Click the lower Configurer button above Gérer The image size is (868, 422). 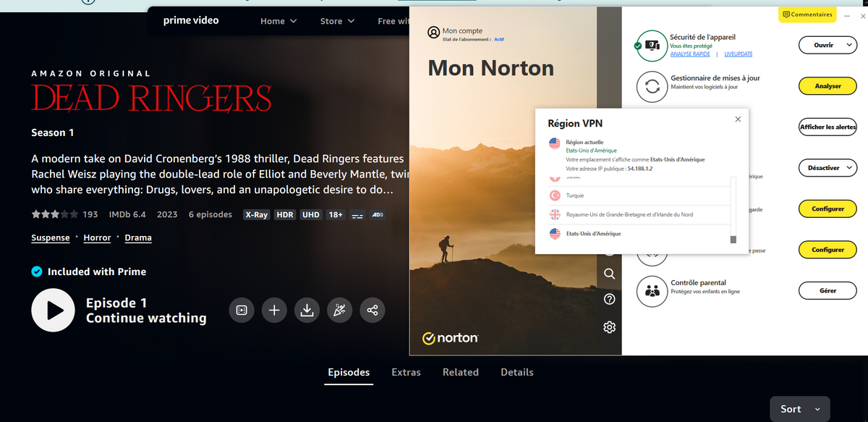827,250
